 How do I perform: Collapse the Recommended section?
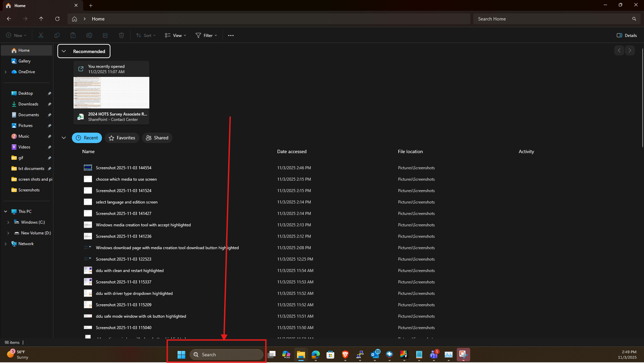[x=64, y=51]
